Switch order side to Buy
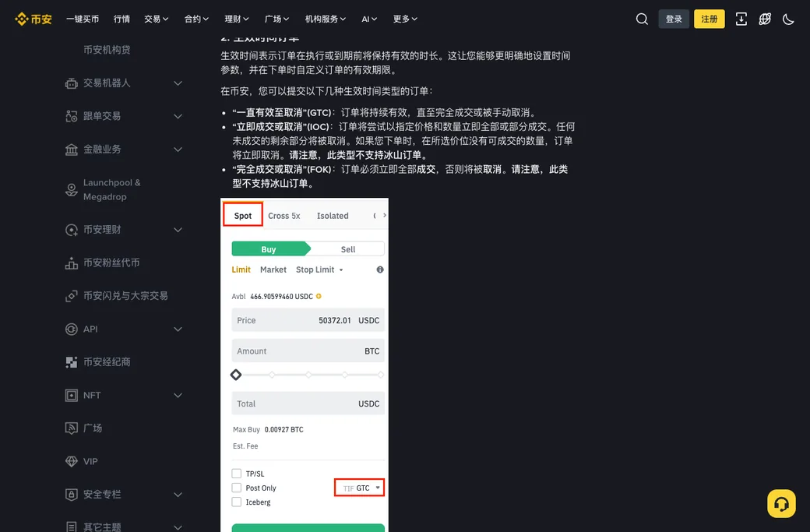810x532 pixels. tap(271, 249)
